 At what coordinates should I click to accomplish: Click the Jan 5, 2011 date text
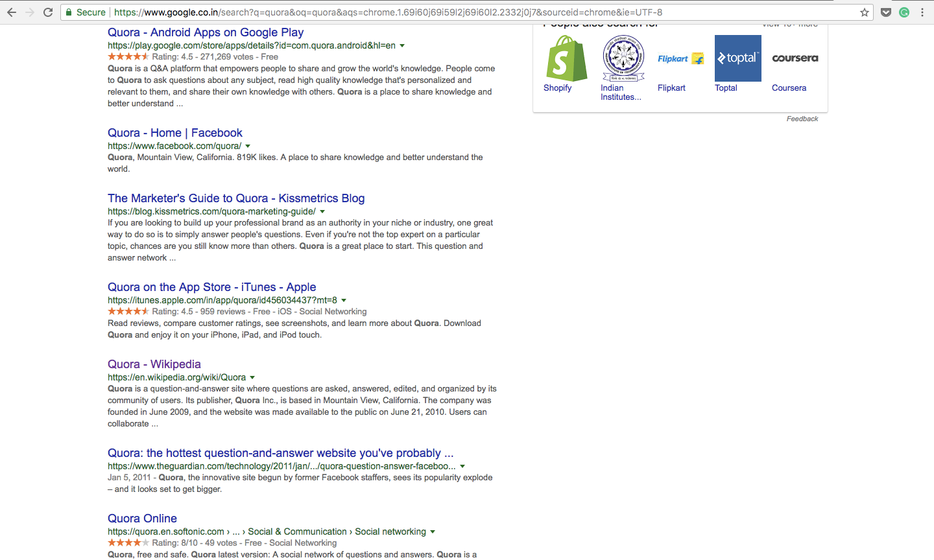(129, 478)
